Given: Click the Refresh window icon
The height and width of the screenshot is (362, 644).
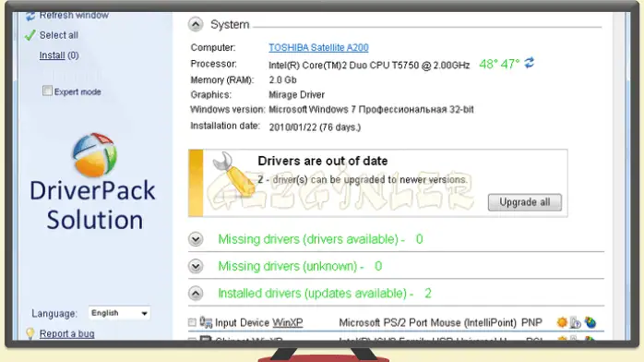Looking at the screenshot, I should [x=30, y=16].
